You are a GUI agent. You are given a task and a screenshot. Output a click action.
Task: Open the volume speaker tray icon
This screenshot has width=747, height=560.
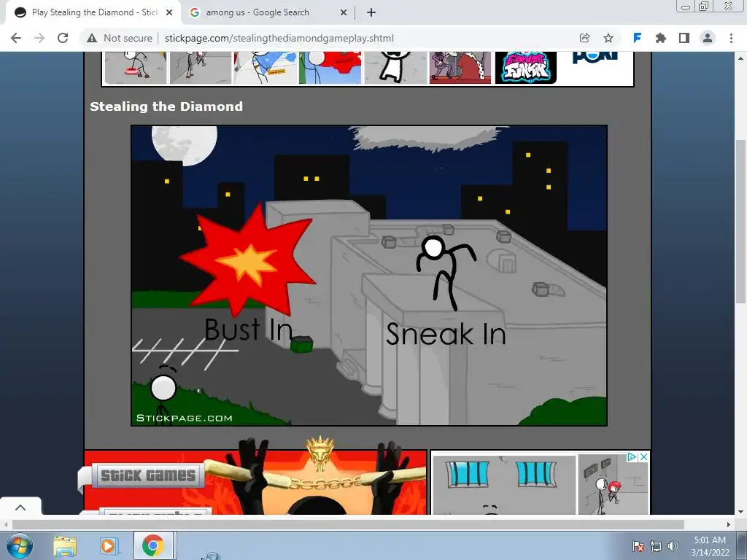673,546
